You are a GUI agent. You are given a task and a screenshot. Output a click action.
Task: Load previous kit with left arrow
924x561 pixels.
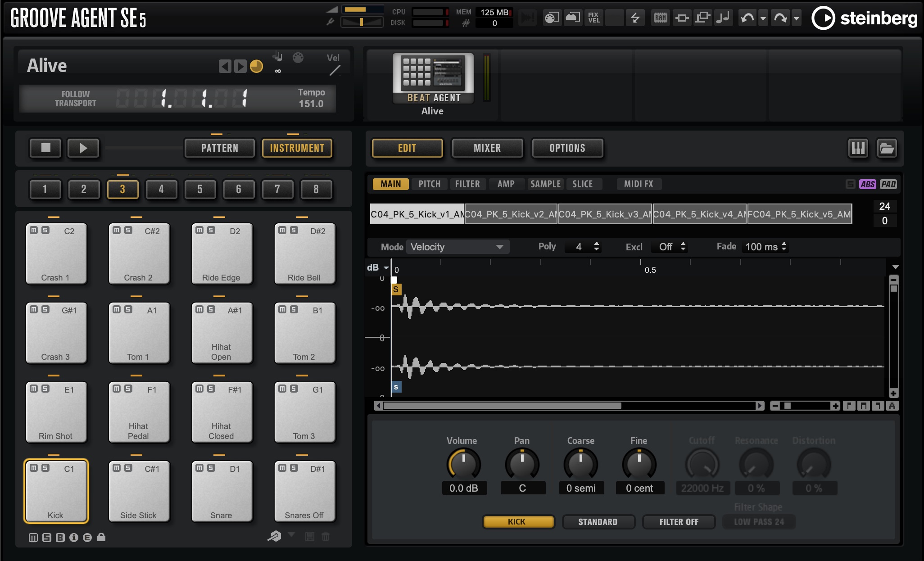pos(225,67)
